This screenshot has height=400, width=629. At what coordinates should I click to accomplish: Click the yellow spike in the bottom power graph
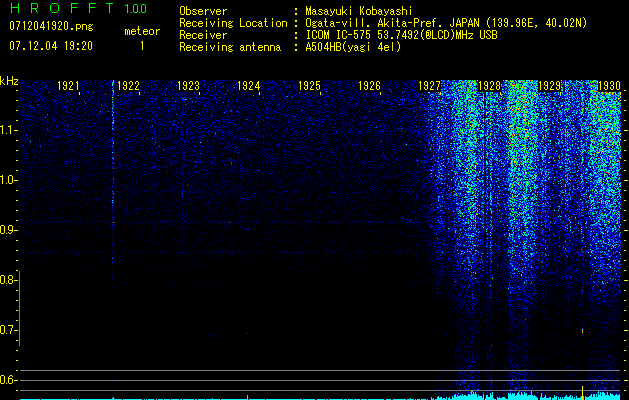coord(582,392)
